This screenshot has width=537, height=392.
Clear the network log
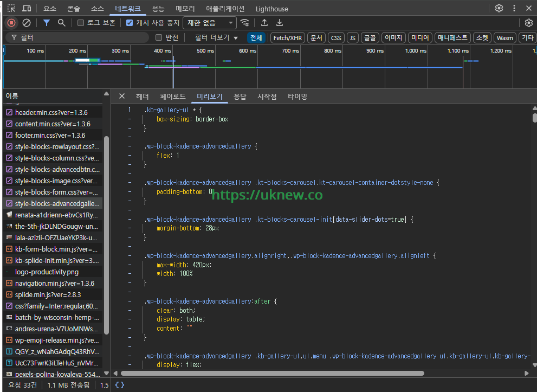[26, 23]
